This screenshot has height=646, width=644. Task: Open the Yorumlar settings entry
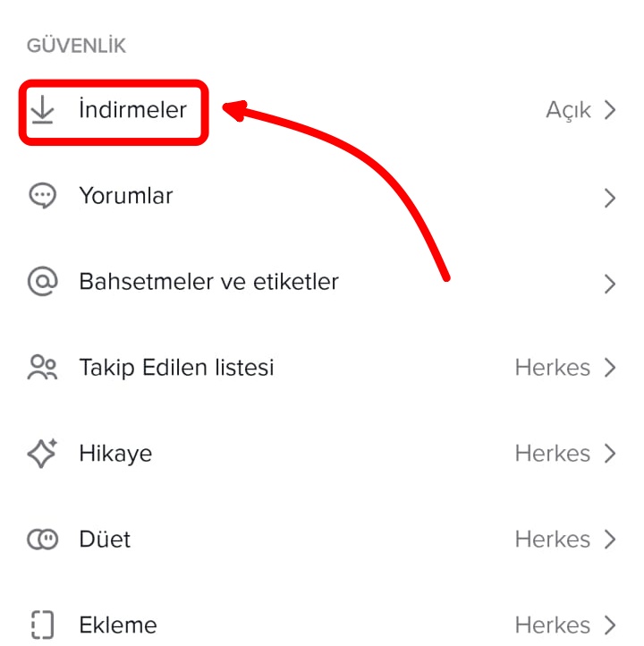click(126, 196)
